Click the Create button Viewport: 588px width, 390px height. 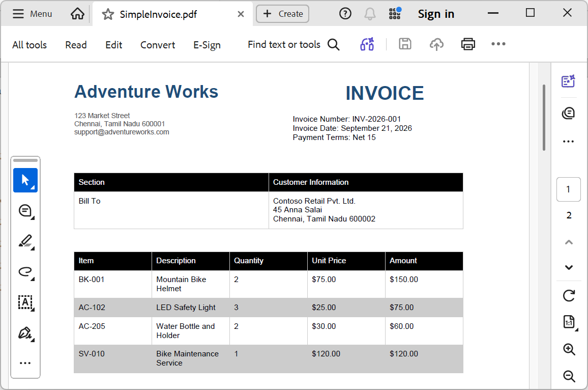click(282, 14)
